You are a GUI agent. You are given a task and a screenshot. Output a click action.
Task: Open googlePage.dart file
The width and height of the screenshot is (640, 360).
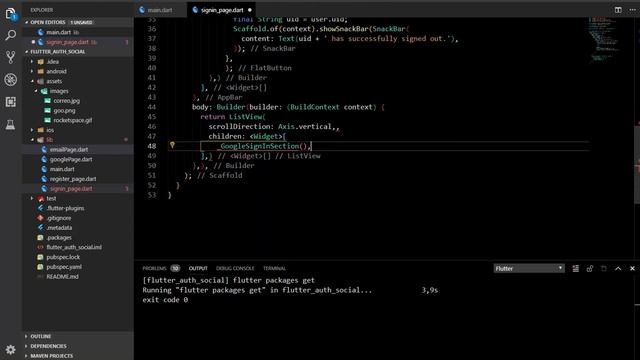[x=78, y=159]
